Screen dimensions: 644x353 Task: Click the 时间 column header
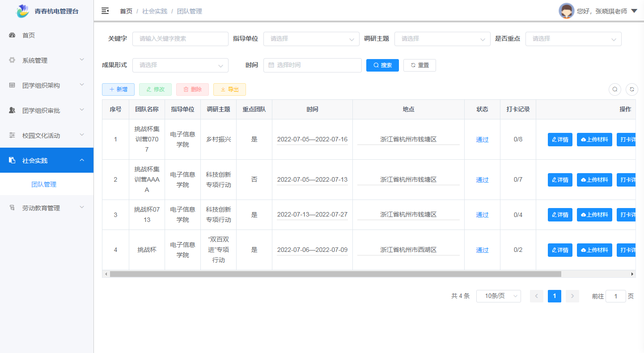312,109
